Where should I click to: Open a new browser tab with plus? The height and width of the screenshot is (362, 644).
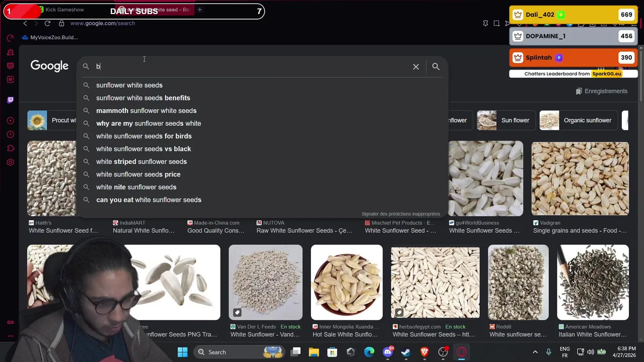tap(200, 10)
